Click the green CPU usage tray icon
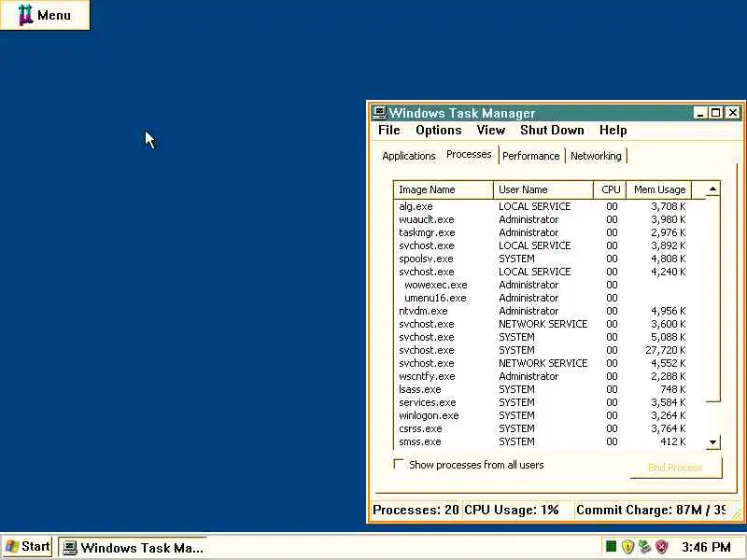Viewport: 747px width, 560px height. 611,546
